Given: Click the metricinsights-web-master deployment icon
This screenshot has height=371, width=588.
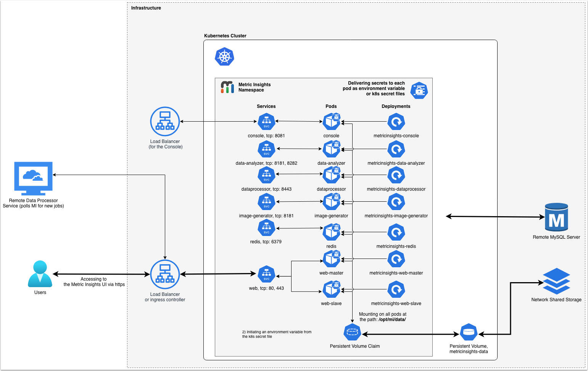Looking at the screenshot, I should (396, 259).
